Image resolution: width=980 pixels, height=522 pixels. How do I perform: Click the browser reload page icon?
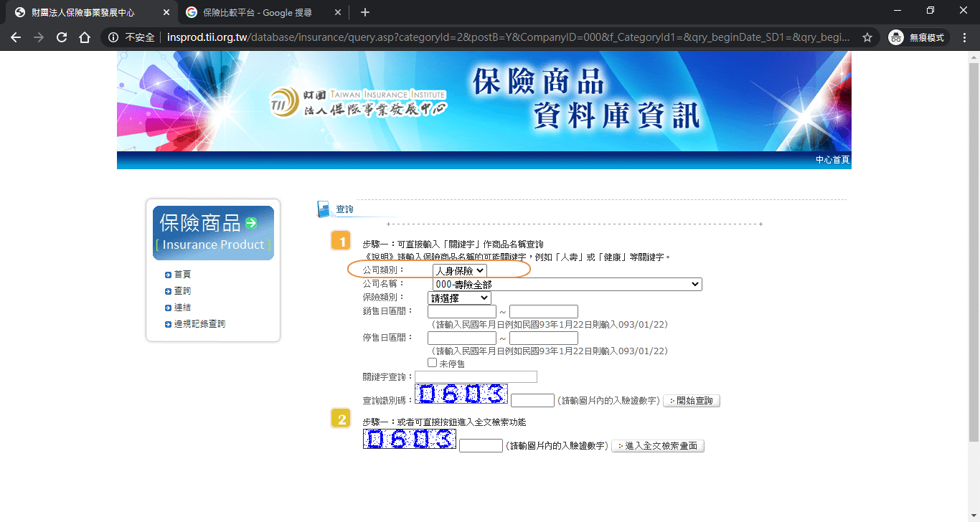[61, 37]
